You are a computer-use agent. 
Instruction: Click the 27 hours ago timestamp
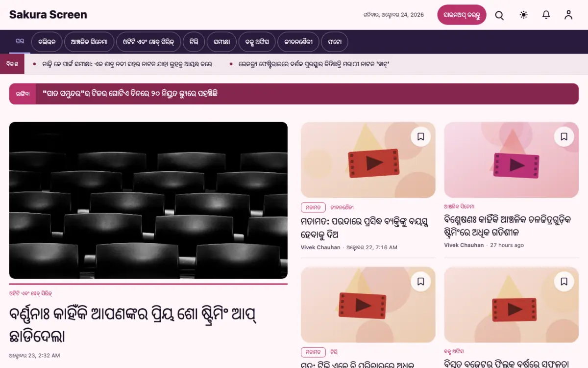[507, 245]
